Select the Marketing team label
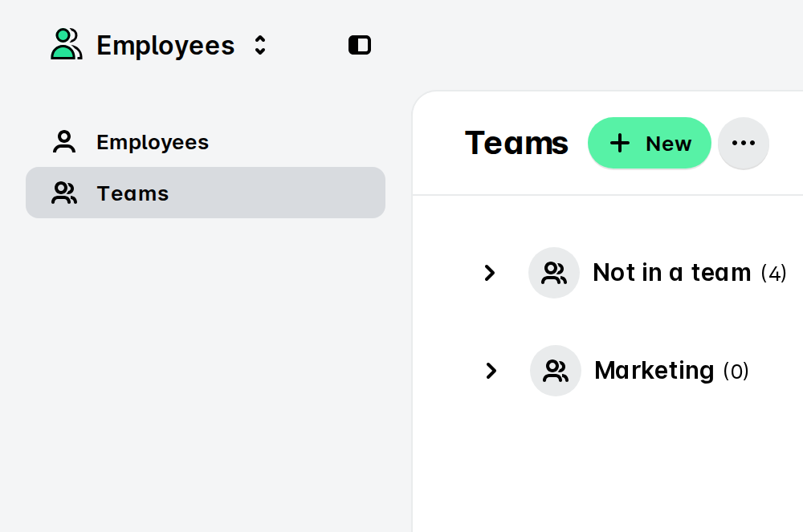Viewport: 803px width, 532px height. (x=654, y=371)
